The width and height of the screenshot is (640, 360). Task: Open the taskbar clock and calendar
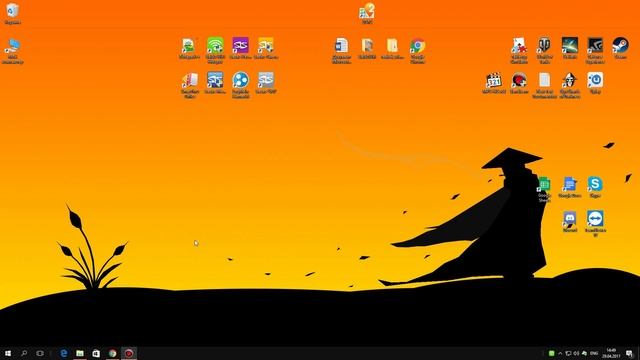coord(611,353)
